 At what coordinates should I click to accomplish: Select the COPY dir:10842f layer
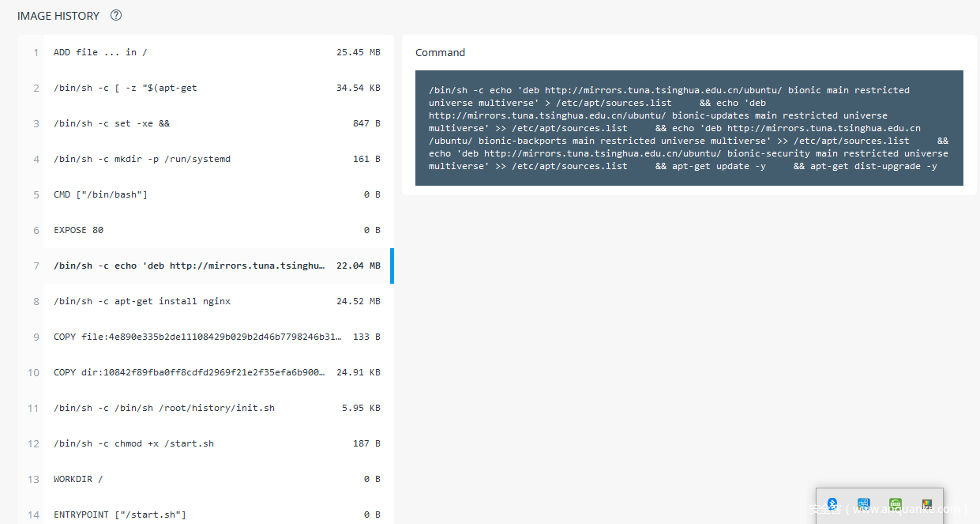point(205,372)
